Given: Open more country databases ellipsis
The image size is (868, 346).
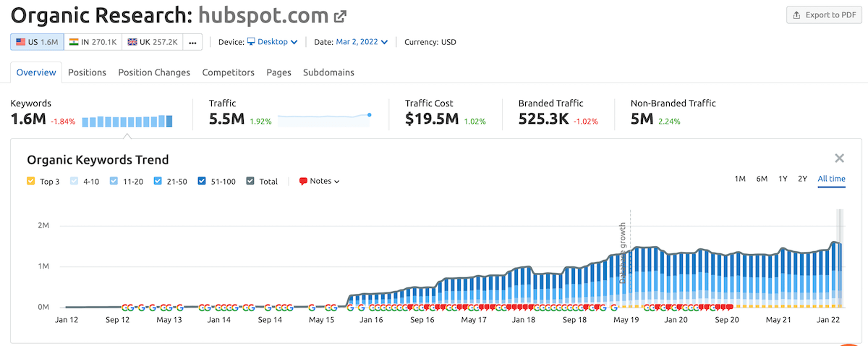Looking at the screenshot, I should point(192,42).
